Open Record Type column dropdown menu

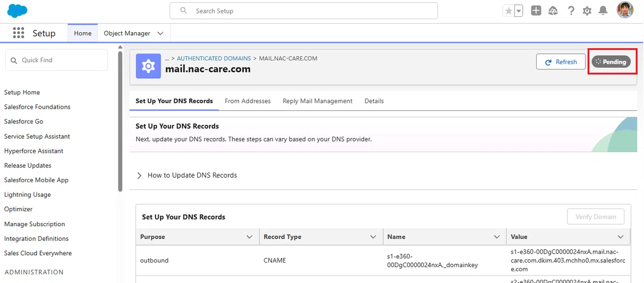pos(374,237)
